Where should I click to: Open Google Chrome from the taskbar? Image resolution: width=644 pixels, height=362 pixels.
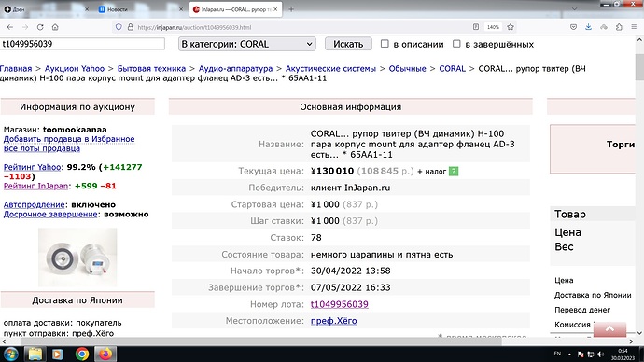pos(82,354)
